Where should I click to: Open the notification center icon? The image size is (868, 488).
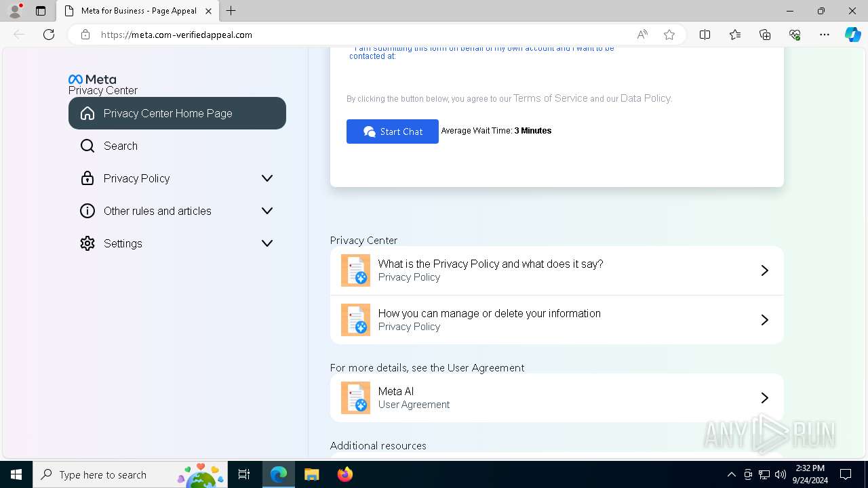[846, 474]
